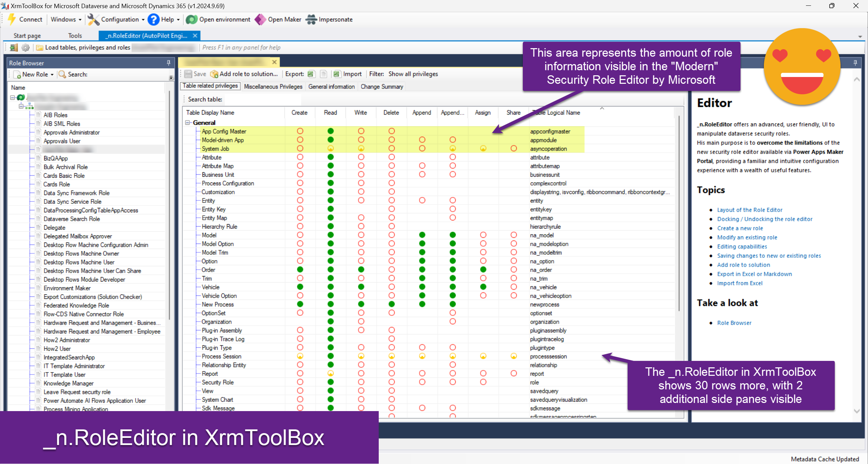Open the Role Browser help link
Screen dimensions: 868x464
[734, 323]
